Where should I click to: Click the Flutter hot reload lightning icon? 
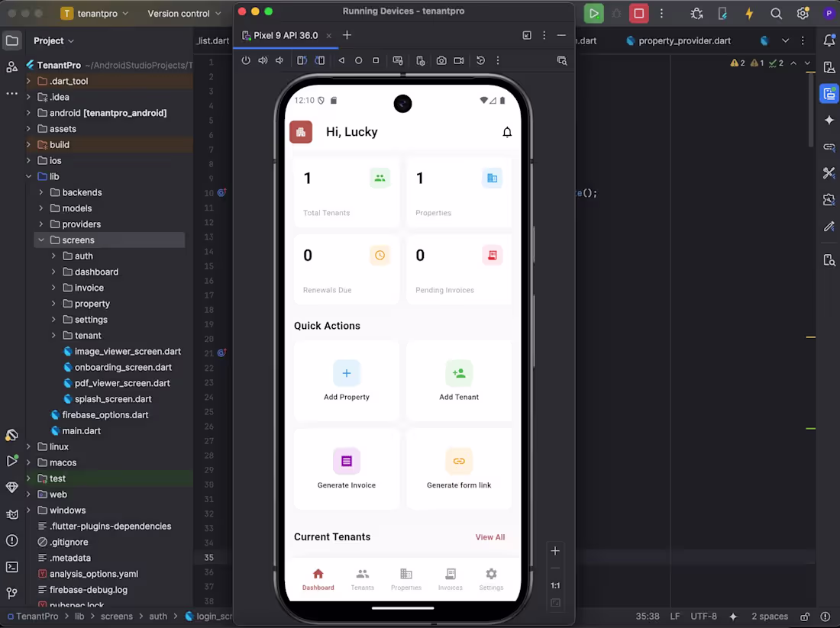coord(749,14)
